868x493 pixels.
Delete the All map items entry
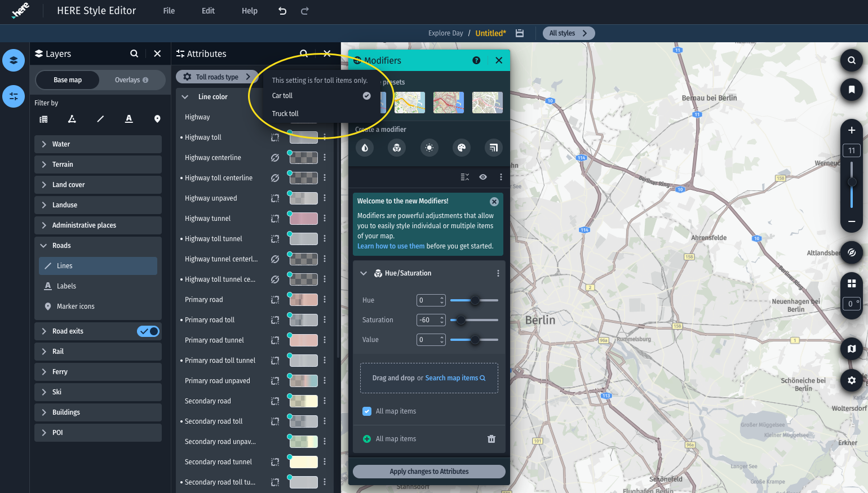tap(491, 439)
